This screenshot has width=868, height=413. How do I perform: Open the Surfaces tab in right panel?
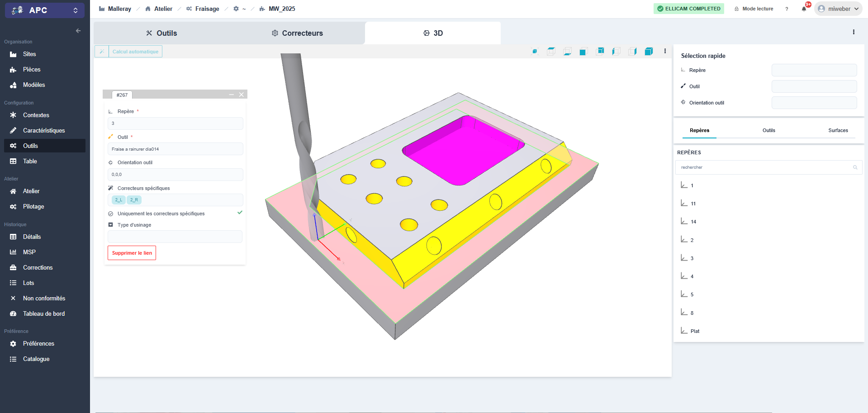(838, 130)
